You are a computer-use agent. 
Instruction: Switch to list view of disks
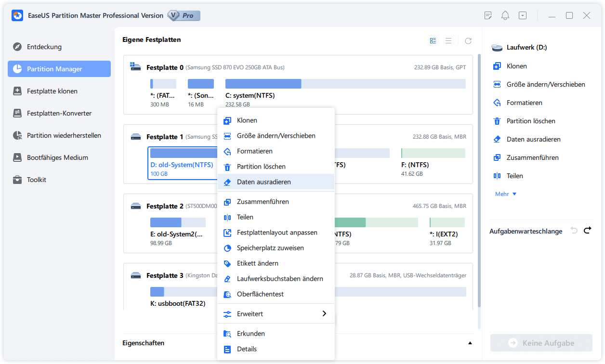(448, 41)
